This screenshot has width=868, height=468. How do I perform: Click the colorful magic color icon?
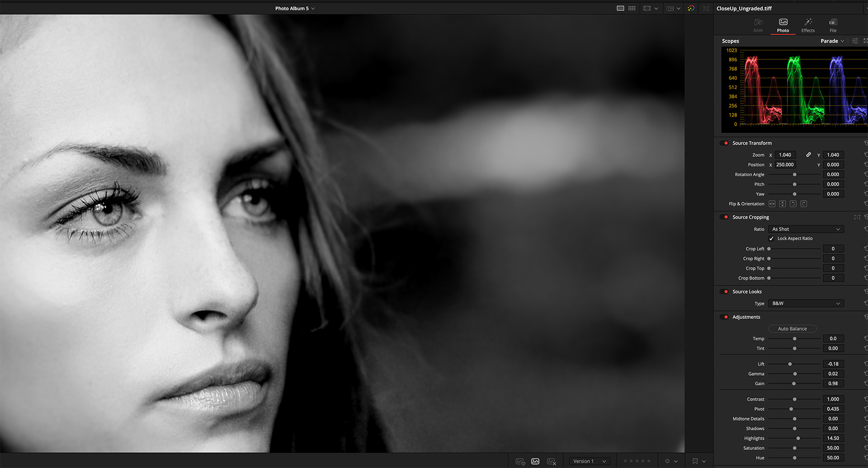(691, 8)
